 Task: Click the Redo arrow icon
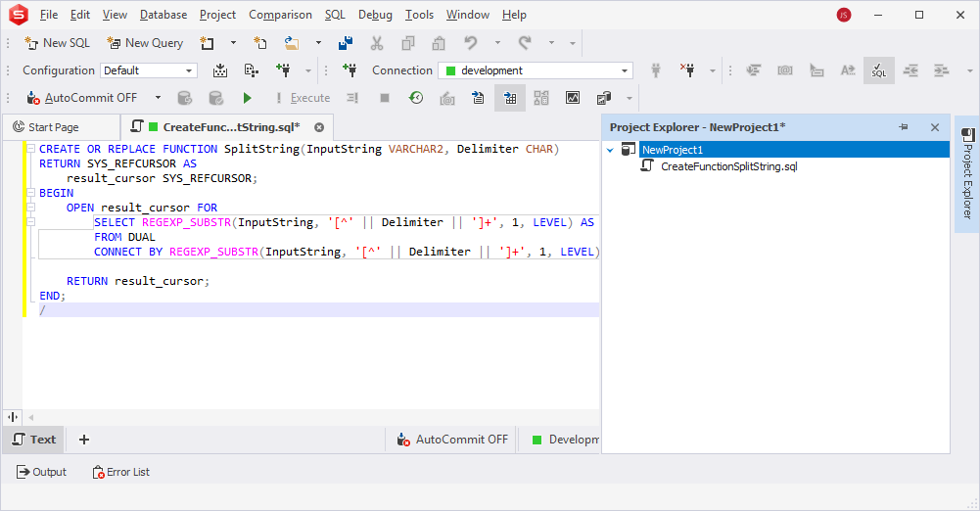point(525,43)
